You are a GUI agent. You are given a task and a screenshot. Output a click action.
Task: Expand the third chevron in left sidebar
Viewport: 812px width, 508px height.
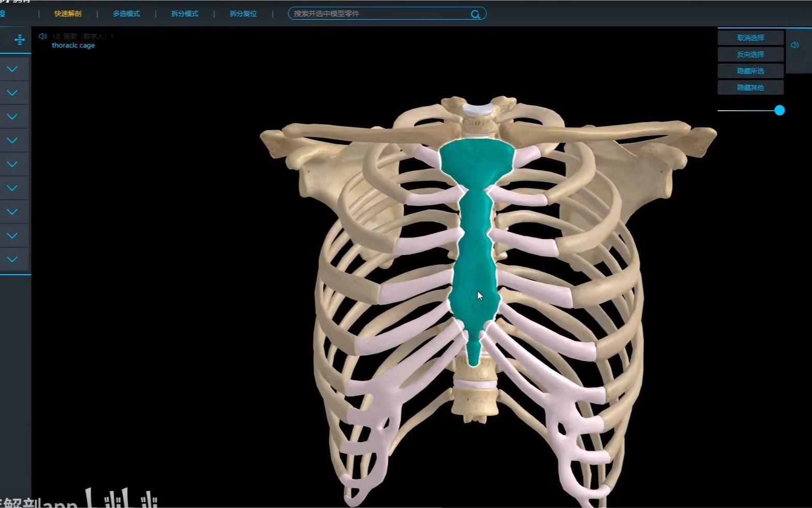pyautogui.click(x=12, y=116)
